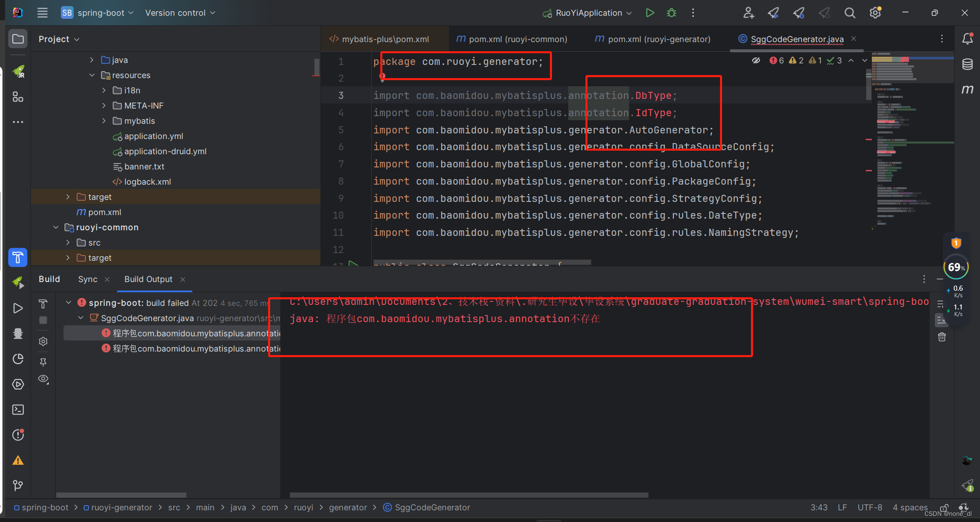Screen dimensions: 980x522
Task: Toggle inspection highlighting with the eye icon
Action: click(757, 60)
